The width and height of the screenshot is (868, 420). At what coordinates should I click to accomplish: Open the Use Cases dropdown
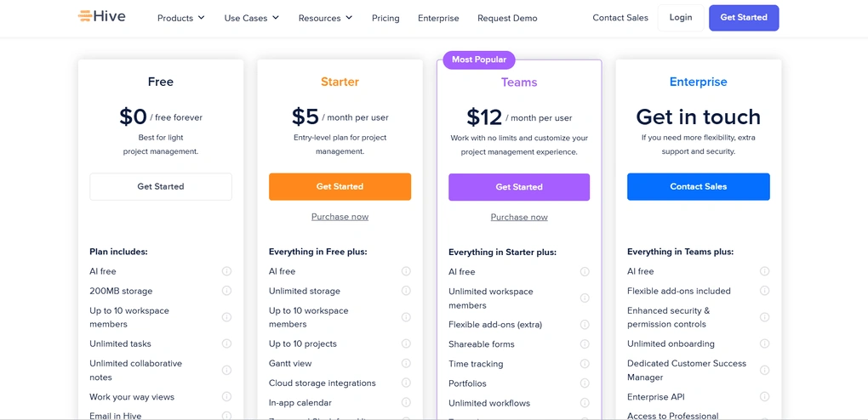(x=252, y=18)
